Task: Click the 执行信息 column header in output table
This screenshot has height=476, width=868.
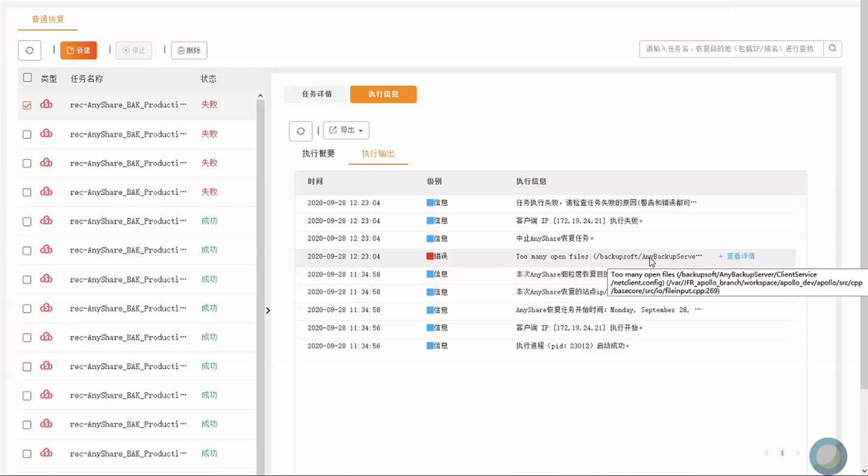Action: click(x=531, y=182)
